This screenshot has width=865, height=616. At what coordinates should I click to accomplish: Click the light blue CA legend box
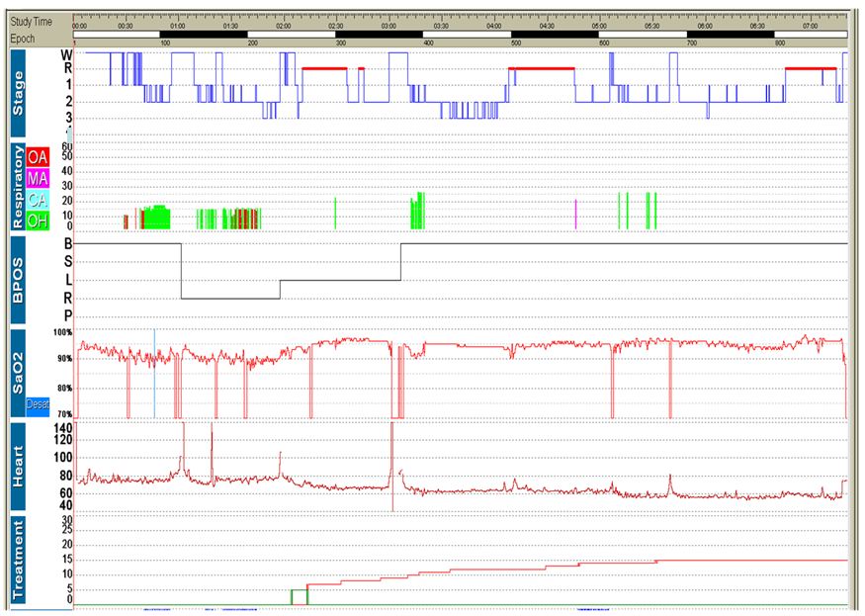(38, 200)
